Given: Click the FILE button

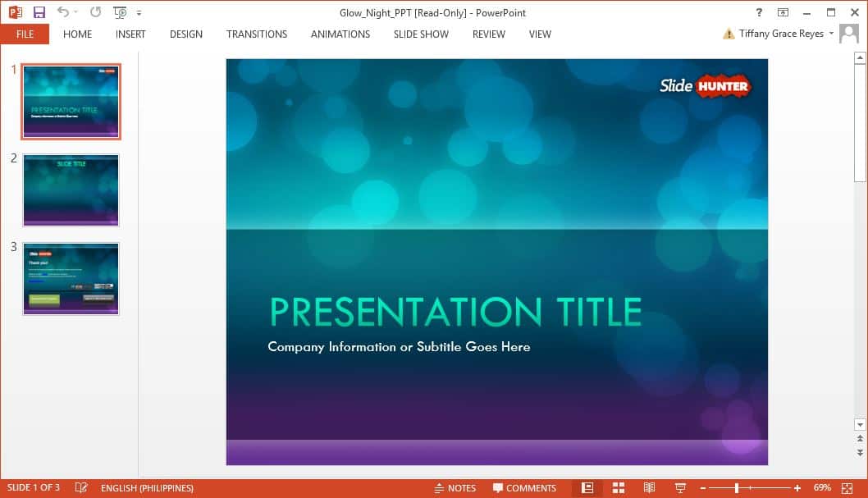Looking at the screenshot, I should (x=25, y=34).
